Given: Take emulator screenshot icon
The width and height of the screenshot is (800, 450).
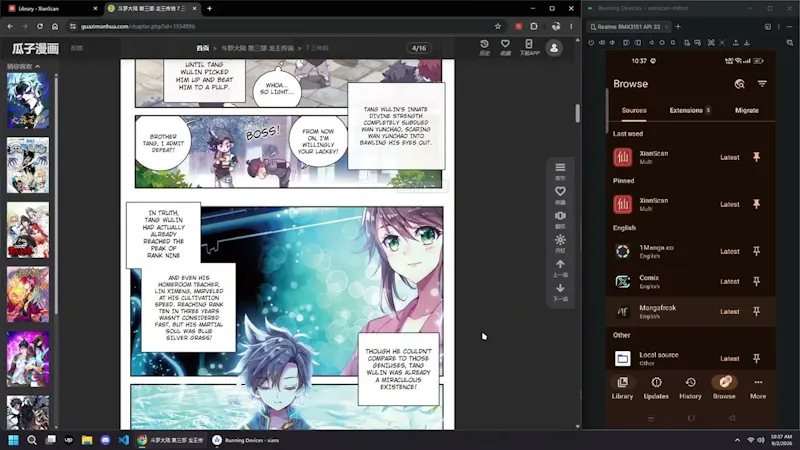Looking at the screenshot, I should click(687, 43).
